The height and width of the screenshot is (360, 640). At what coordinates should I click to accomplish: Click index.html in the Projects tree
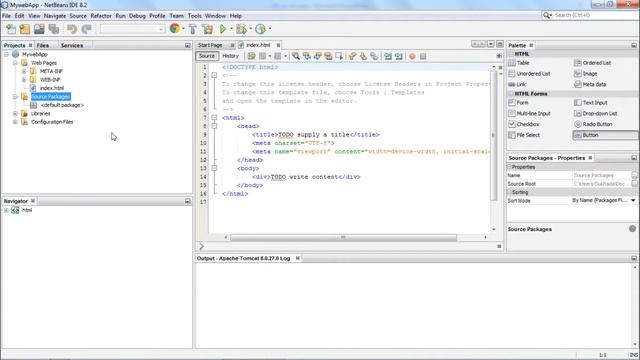(51, 88)
